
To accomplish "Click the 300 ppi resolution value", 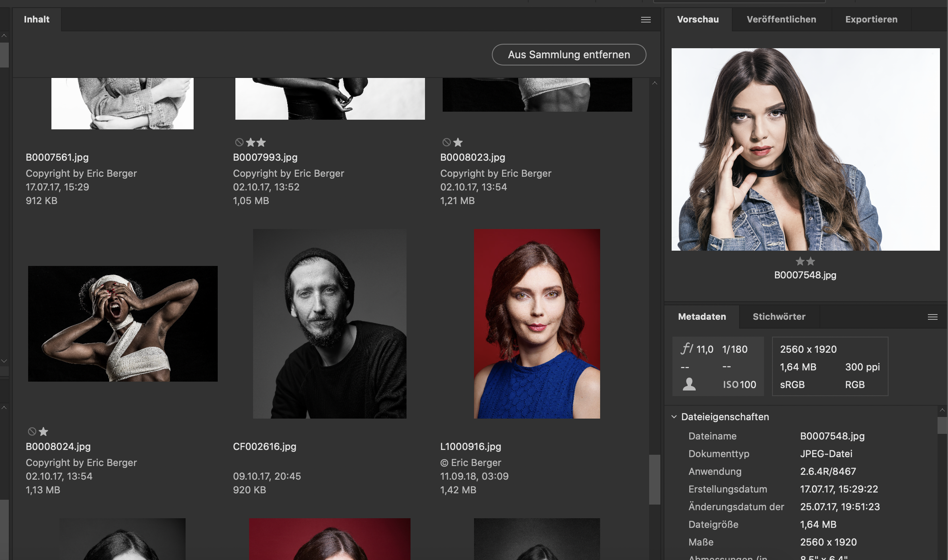I will click(x=862, y=367).
